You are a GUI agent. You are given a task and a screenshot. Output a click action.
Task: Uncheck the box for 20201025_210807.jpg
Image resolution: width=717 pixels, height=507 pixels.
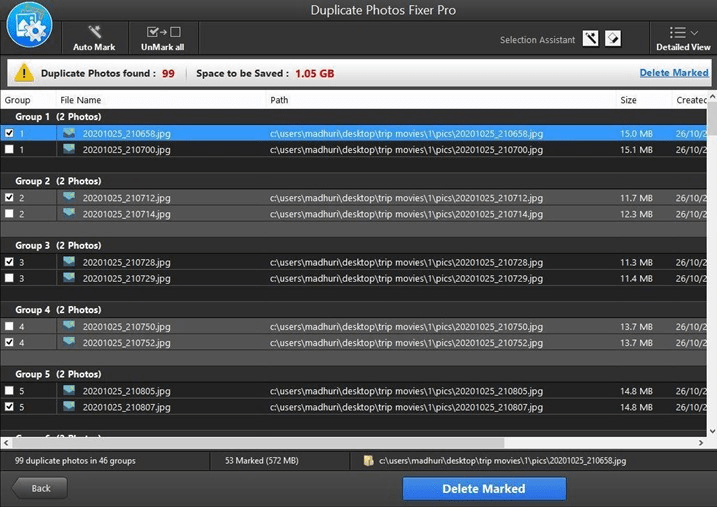[x=9, y=407]
